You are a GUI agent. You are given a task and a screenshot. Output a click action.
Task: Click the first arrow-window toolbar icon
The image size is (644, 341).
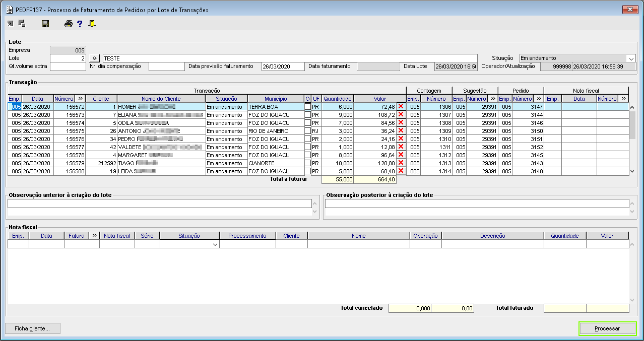point(11,23)
